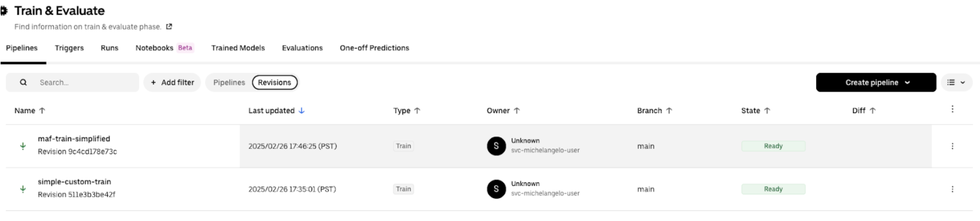This screenshot has width=980, height=221.
Task: Click the Train & Evaluate page icon
Action: point(4,10)
